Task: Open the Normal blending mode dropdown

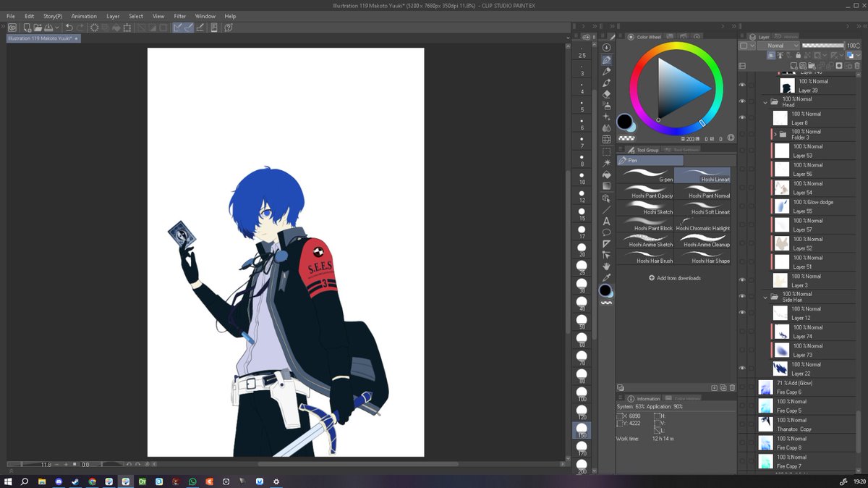Action: [778, 46]
